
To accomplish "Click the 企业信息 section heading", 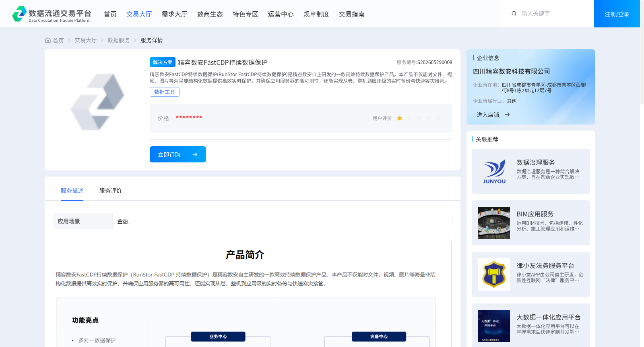I will (488, 58).
